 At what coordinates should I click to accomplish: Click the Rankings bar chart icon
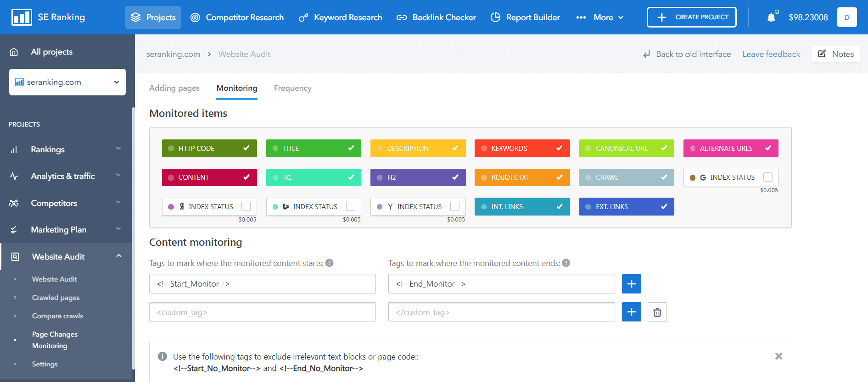[x=14, y=149]
